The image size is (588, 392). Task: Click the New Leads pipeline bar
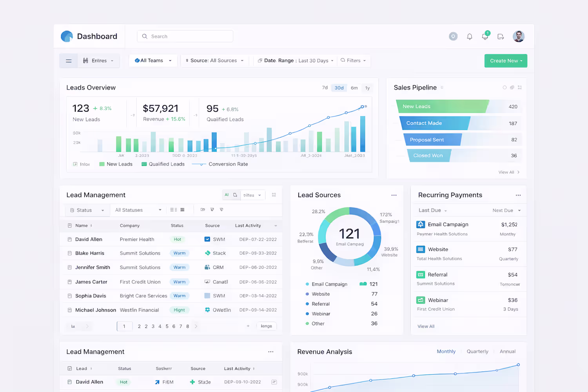click(443, 106)
